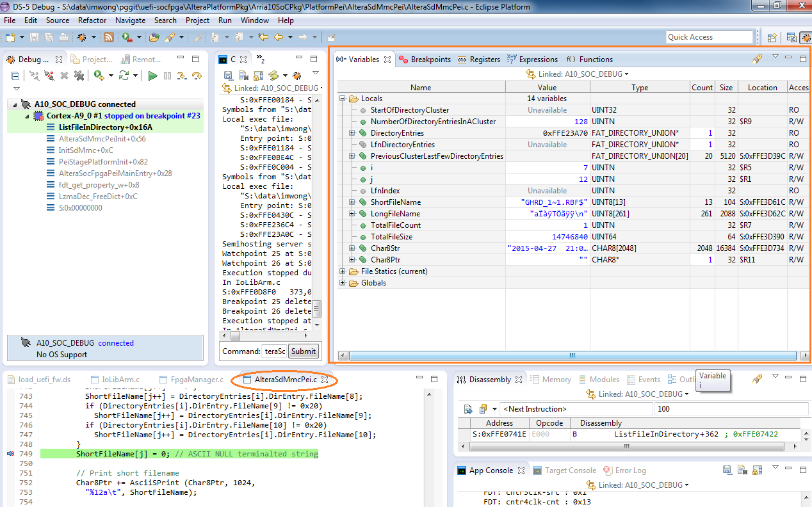Expand the File Statics (current) node
The width and height of the screenshot is (812, 507).
pyautogui.click(x=343, y=271)
